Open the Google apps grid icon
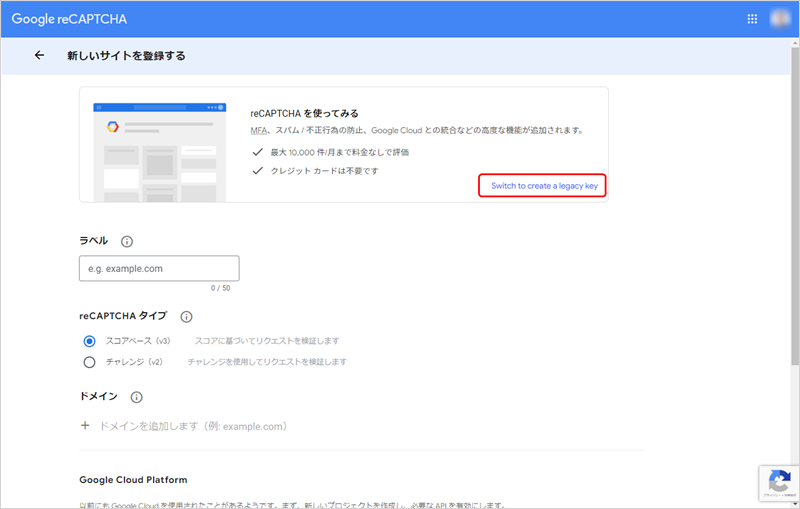 752,19
